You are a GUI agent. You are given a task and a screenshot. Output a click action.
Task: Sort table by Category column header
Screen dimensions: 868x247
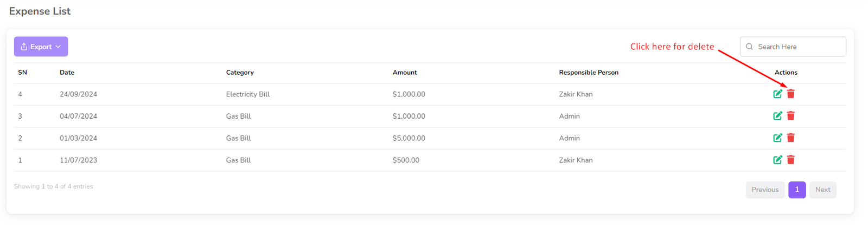[240, 73]
